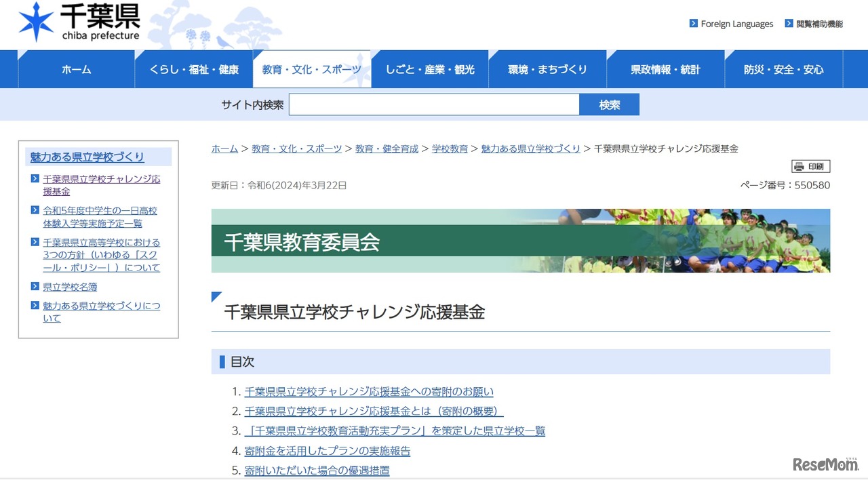The height and width of the screenshot is (480, 868).
Task: Select the くらし・福祉・健康 navigation tab
Action: coord(194,69)
